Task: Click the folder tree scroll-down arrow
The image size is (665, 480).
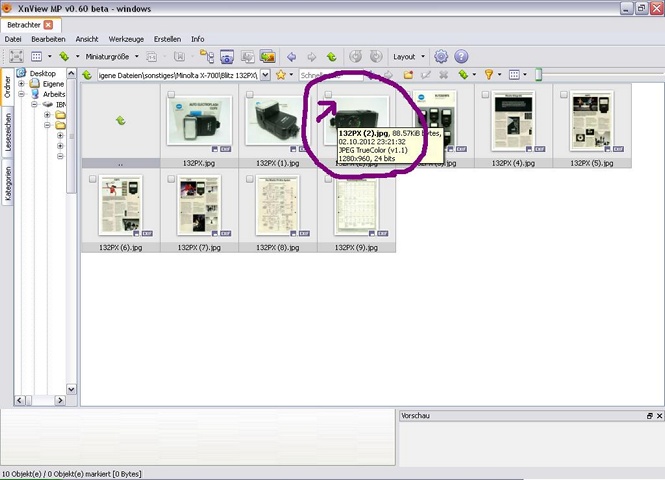Action: [x=71, y=389]
